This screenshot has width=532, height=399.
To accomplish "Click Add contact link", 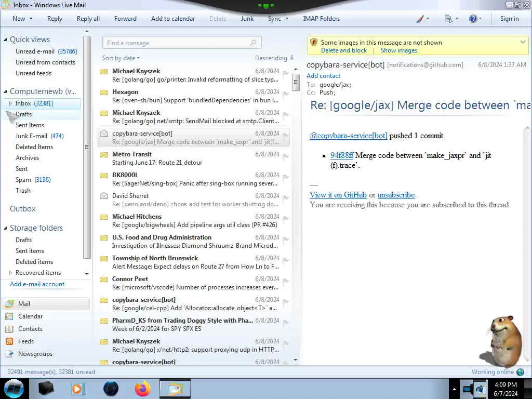I will 323,76.
